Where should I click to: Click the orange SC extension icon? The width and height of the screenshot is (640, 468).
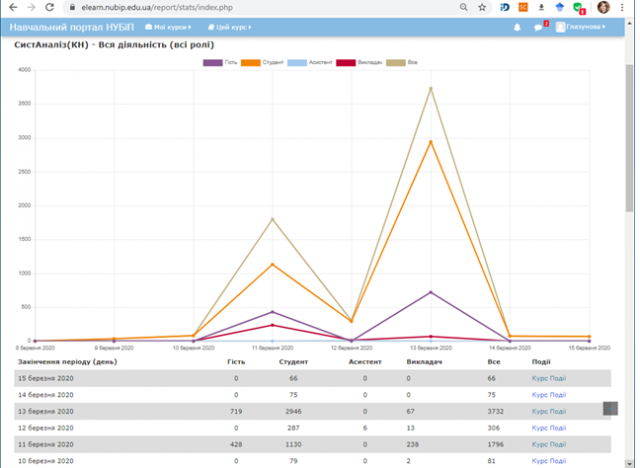(x=522, y=7)
